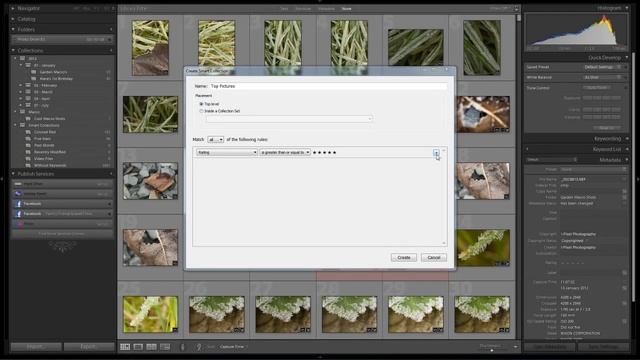The width and height of the screenshot is (640, 360).
Task: Open the metadata Preset dropdown
Action: tap(592, 169)
